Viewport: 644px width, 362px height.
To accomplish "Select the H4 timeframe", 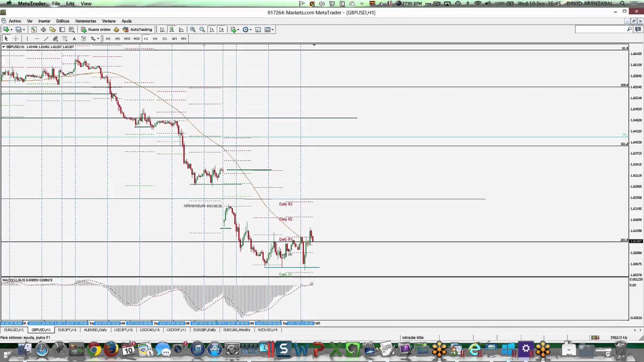I will tap(155, 39).
